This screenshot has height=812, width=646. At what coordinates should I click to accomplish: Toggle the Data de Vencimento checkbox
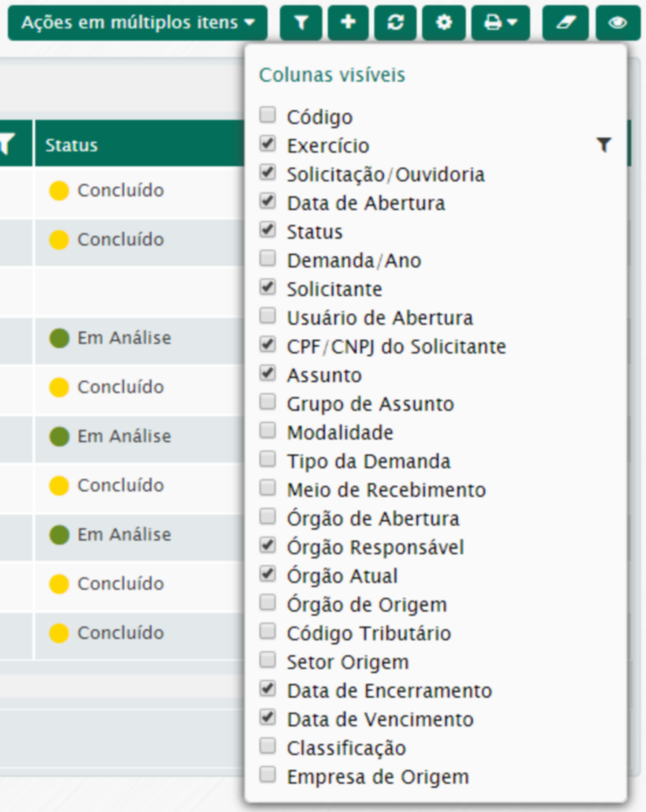click(268, 717)
